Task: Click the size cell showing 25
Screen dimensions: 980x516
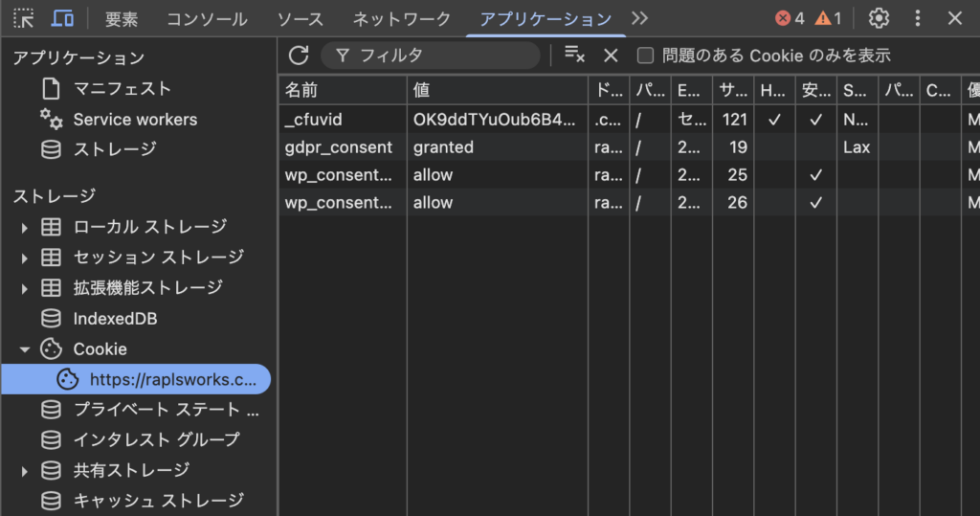Action: click(x=733, y=175)
